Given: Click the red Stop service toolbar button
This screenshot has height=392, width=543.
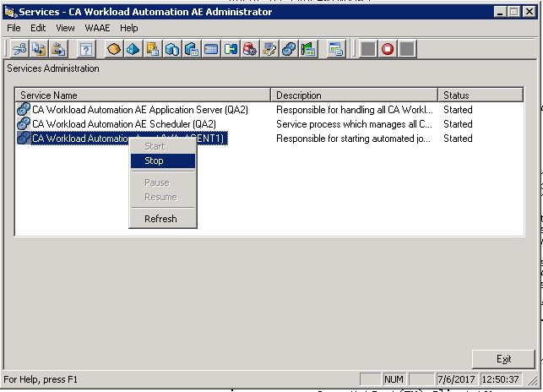Looking at the screenshot, I should (x=388, y=49).
